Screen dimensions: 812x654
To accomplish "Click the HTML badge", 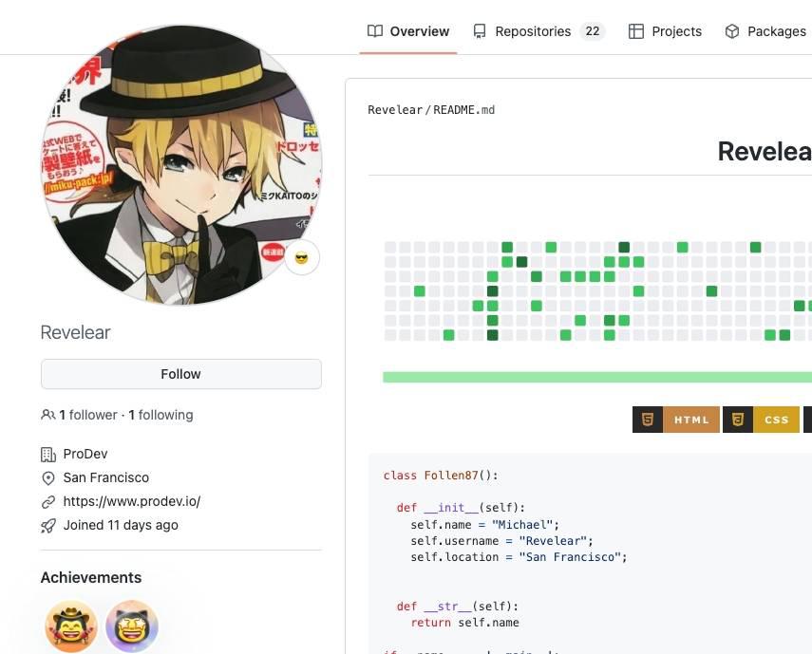I will point(676,420).
